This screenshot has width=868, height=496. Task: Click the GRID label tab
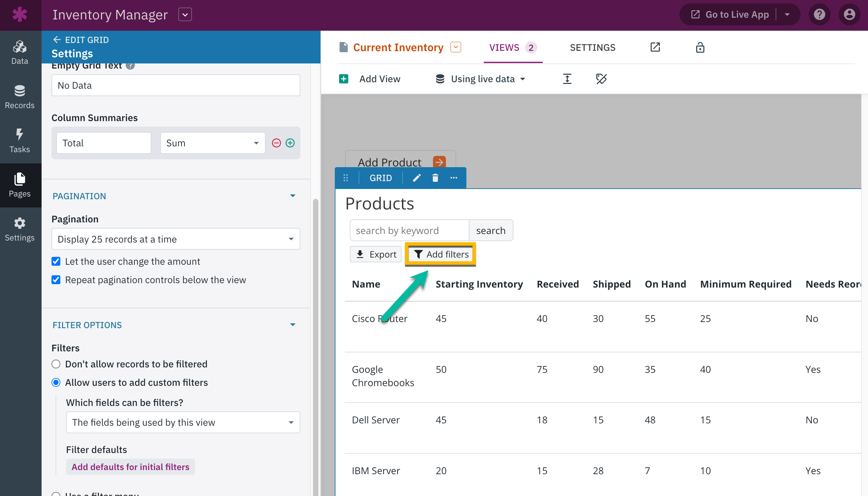point(381,178)
